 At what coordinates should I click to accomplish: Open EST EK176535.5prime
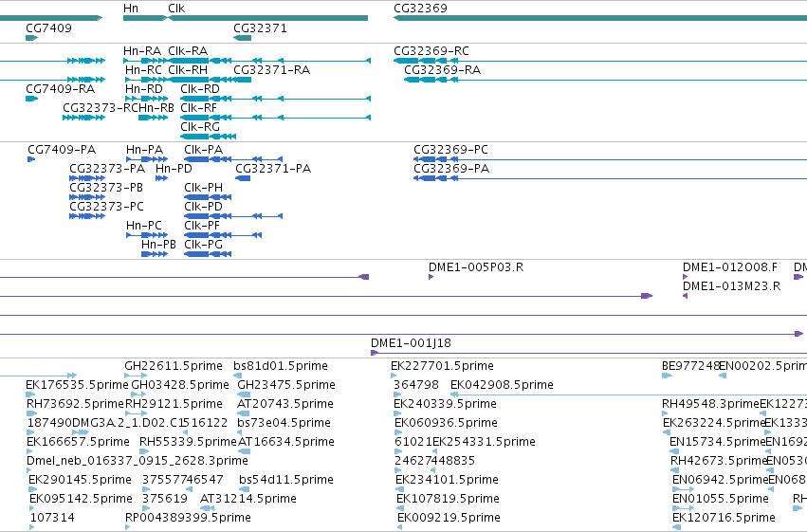[77, 385]
